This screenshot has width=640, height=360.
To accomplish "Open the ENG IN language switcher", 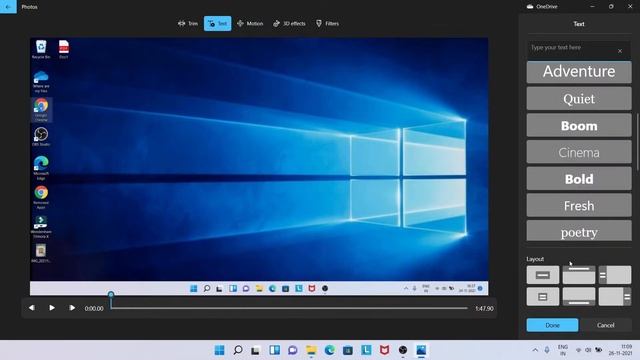I will [x=563, y=350].
